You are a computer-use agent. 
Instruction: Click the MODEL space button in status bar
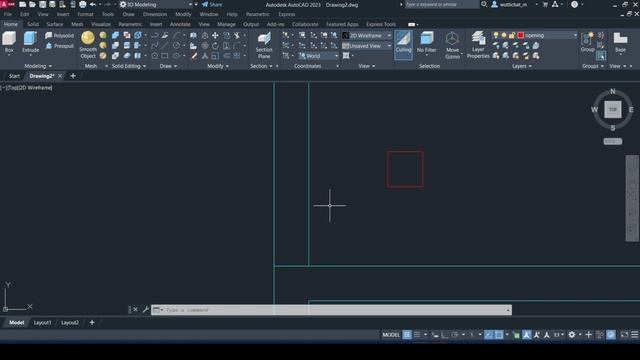coord(391,335)
